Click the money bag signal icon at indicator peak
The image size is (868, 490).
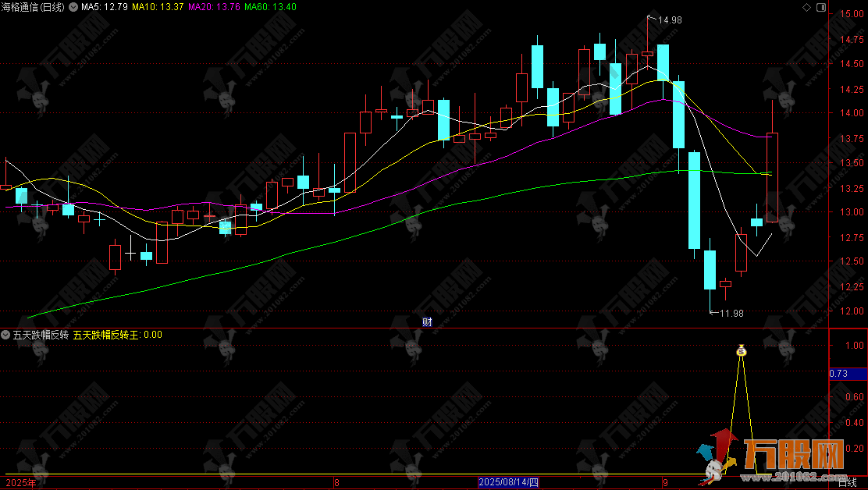(742, 350)
